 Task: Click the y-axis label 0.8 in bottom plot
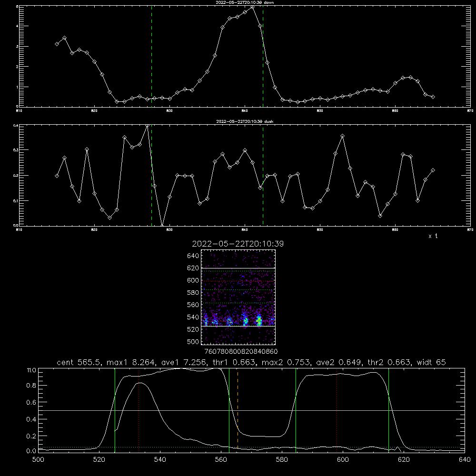pos(31,386)
